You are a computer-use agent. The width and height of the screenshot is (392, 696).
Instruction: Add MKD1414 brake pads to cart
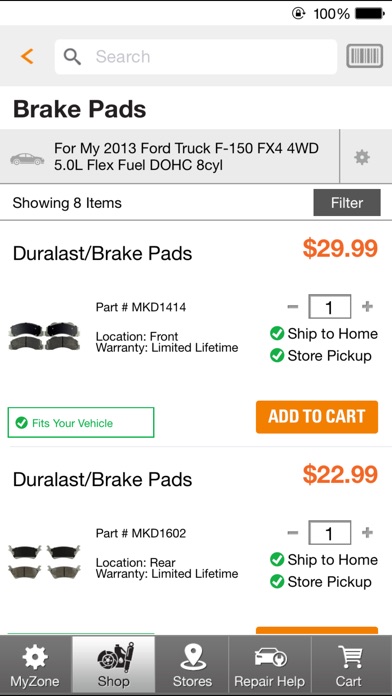(317, 417)
